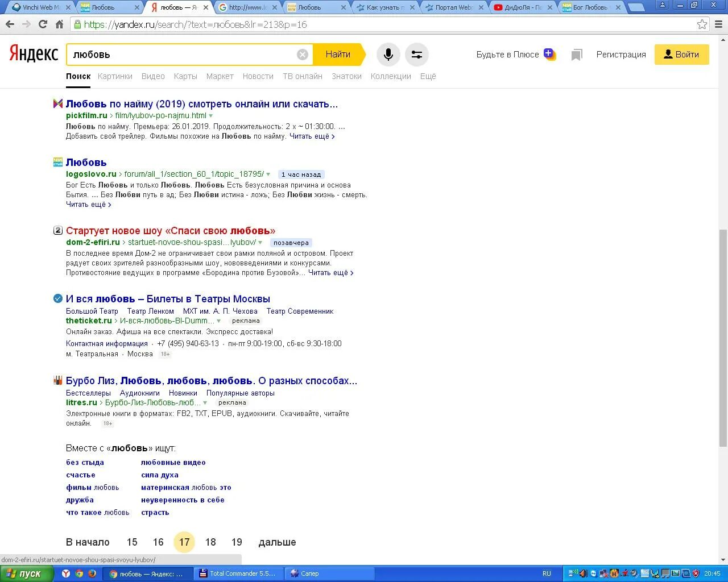The image size is (728, 582).
Task: Click the logoslovo.ru result favicon
Action: [x=57, y=163]
